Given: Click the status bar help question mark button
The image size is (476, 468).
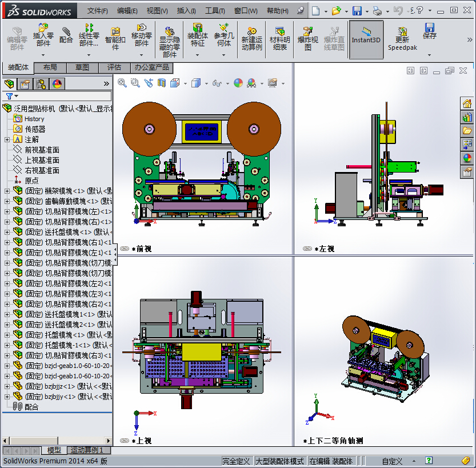Looking at the screenshot, I should 429,461.
